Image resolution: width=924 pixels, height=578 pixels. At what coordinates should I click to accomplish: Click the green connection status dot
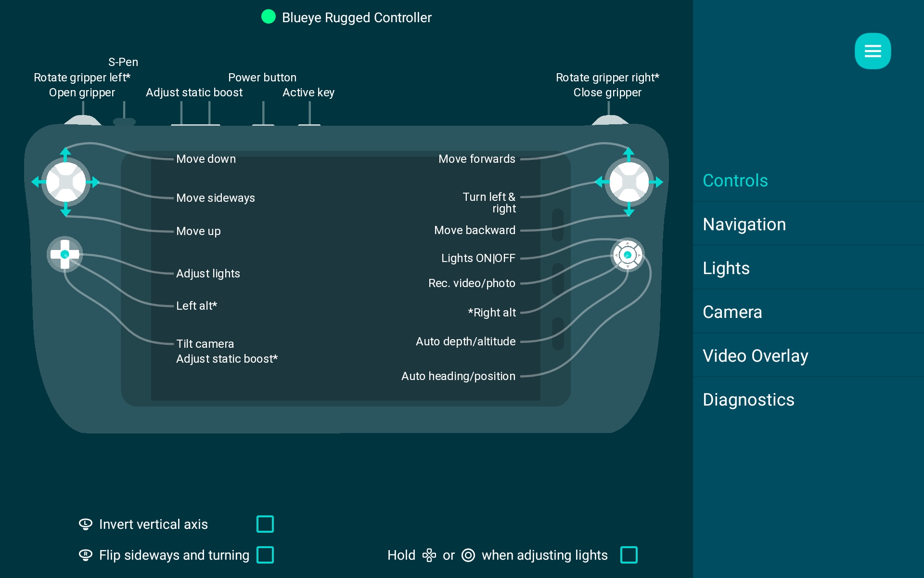pyautogui.click(x=268, y=17)
